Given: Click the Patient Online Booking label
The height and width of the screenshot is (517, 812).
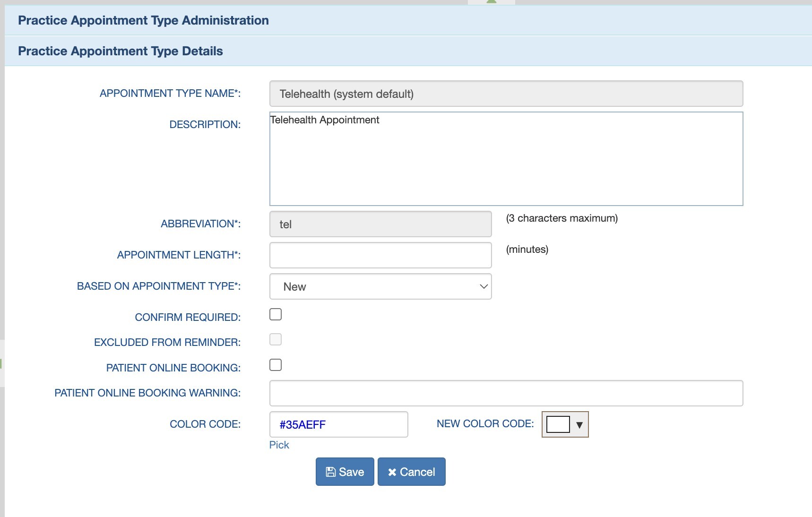Looking at the screenshot, I should (173, 368).
